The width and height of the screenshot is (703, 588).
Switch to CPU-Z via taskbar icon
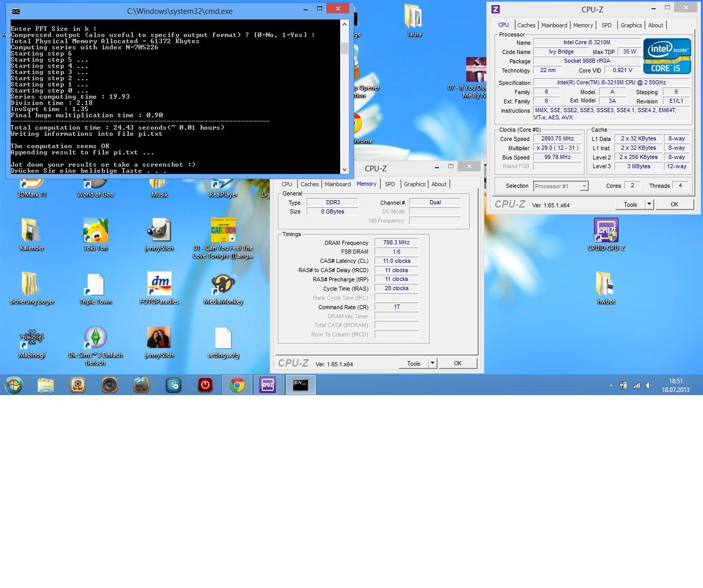tap(268, 385)
